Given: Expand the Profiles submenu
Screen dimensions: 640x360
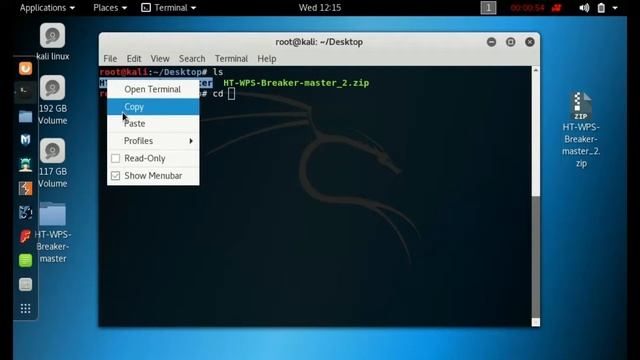Looking at the screenshot, I should (153, 141).
